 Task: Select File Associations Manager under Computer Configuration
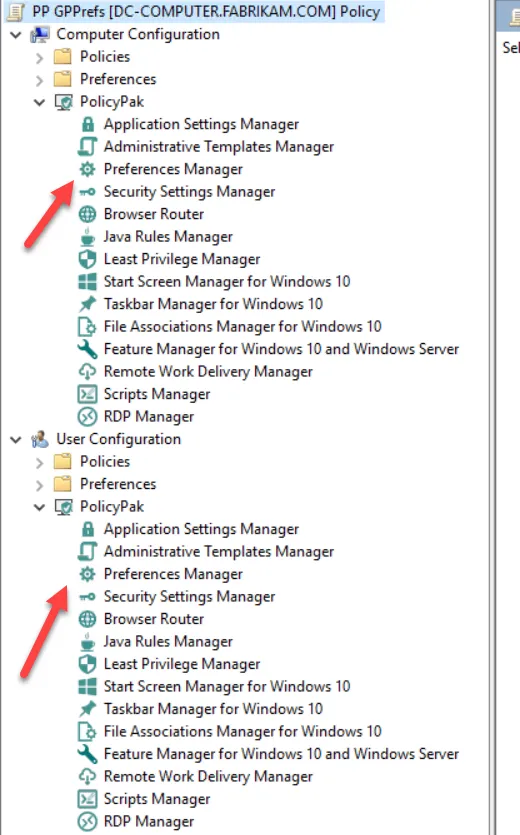242,326
